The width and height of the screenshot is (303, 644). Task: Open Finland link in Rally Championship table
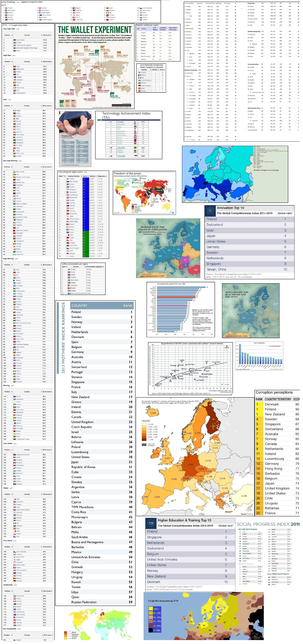[x=143, y=72]
